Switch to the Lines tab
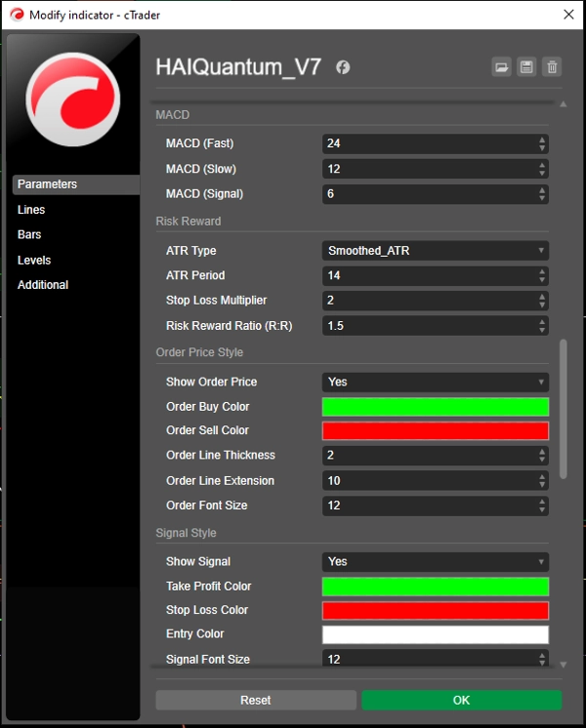Screen dimensions: 586x728 (31, 210)
